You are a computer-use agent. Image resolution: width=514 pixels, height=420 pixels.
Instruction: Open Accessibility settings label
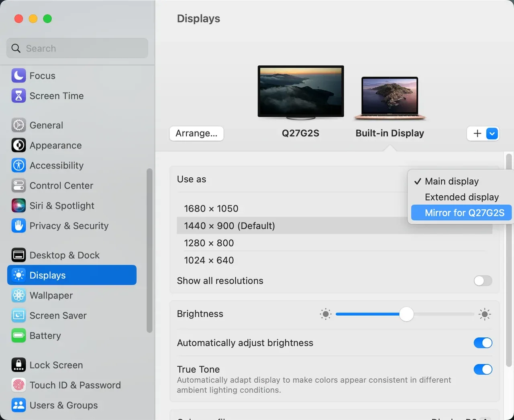click(57, 166)
